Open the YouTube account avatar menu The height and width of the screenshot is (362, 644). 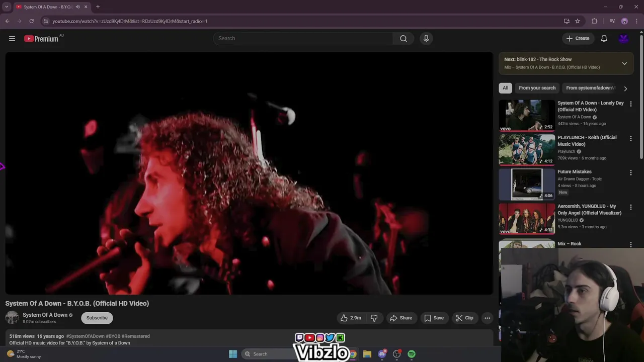[624, 39]
